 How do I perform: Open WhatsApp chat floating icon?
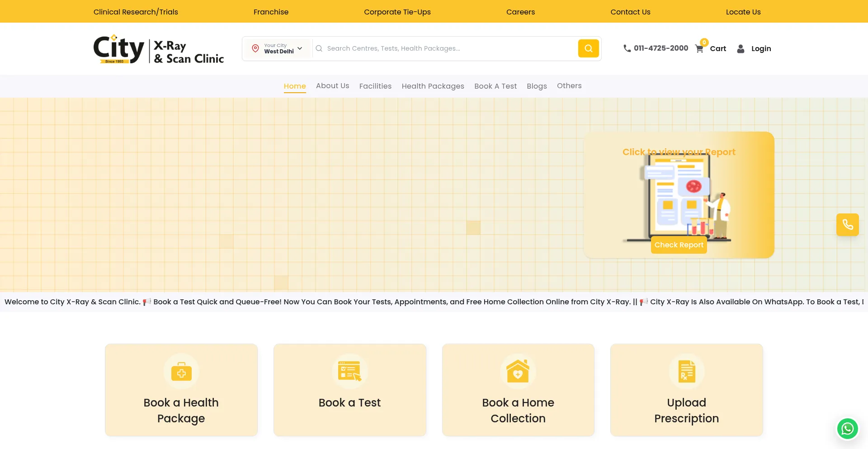tap(847, 428)
